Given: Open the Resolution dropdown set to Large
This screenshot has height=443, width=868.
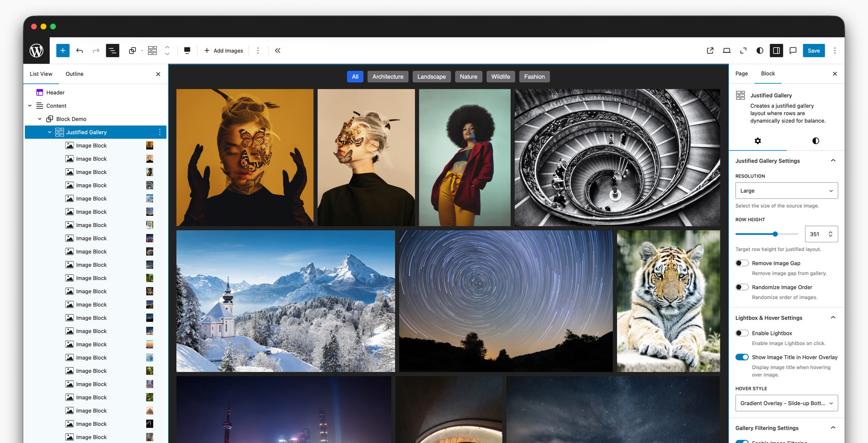Looking at the screenshot, I should click(x=786, y=190).
